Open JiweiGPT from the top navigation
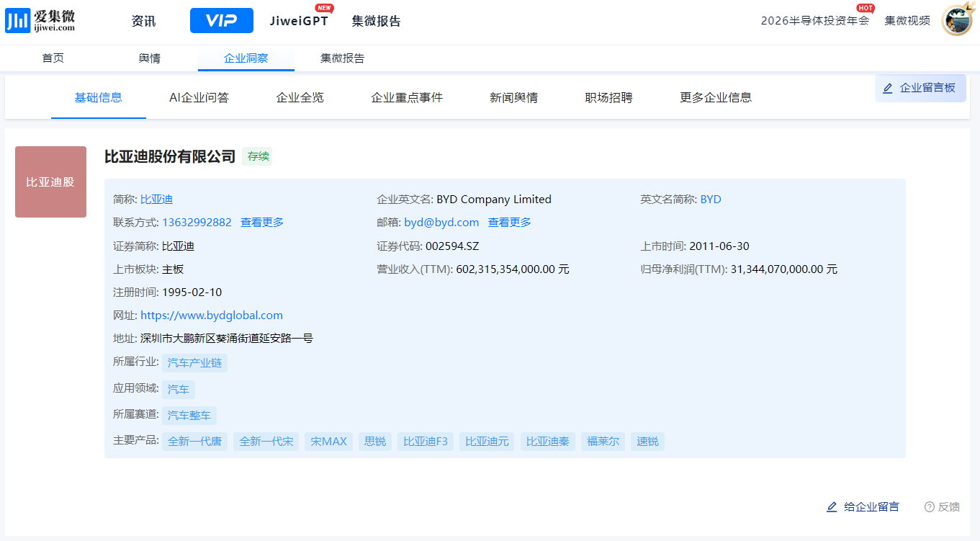The height and width of the screenshot is (541, 980). [299, 21]
